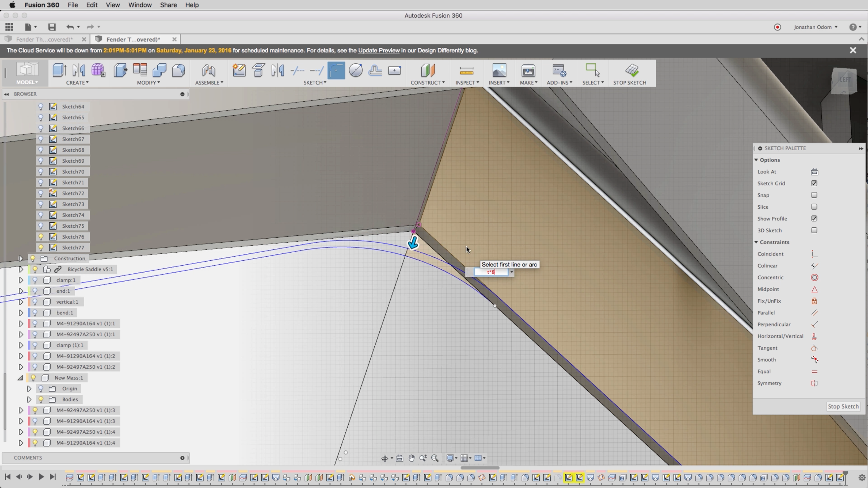The width and height of the screenshot is (868, 488).
Task: Click the Look At palette icon
Action: 814,172
